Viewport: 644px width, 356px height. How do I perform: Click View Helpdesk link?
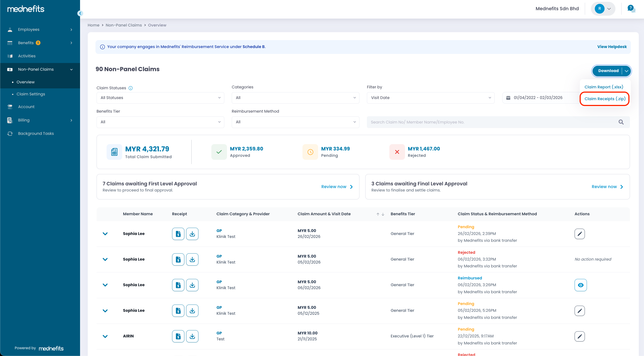612,47
